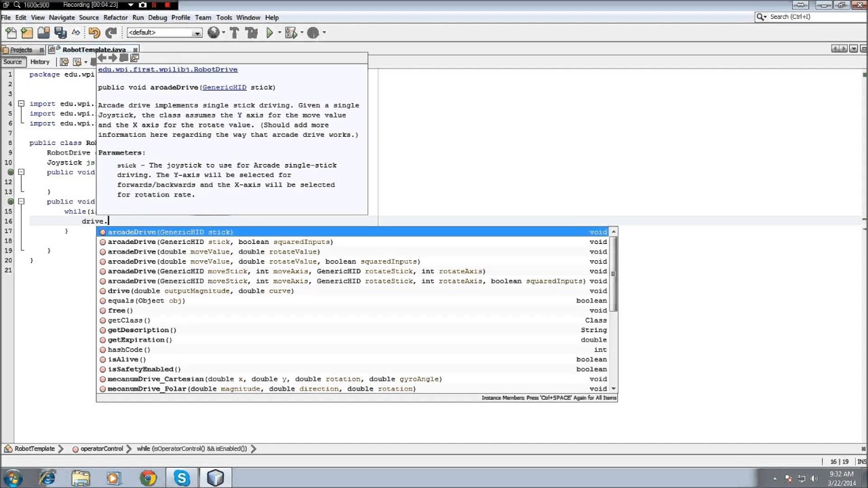Open the Run Project dropdown arrow
Screen dimensions: 868x488
(x=279, y=33)
